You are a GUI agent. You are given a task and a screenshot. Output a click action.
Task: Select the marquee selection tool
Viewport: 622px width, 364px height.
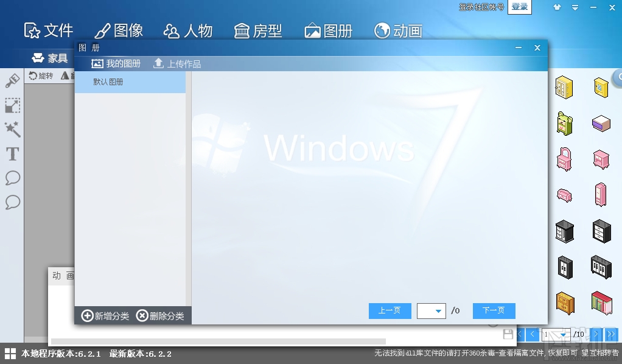point(12,105)
